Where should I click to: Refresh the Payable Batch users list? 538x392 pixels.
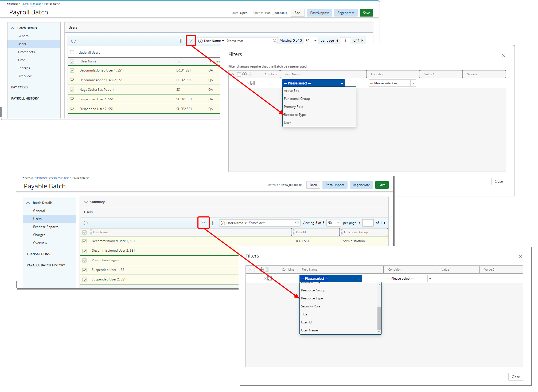coord(86,223)
